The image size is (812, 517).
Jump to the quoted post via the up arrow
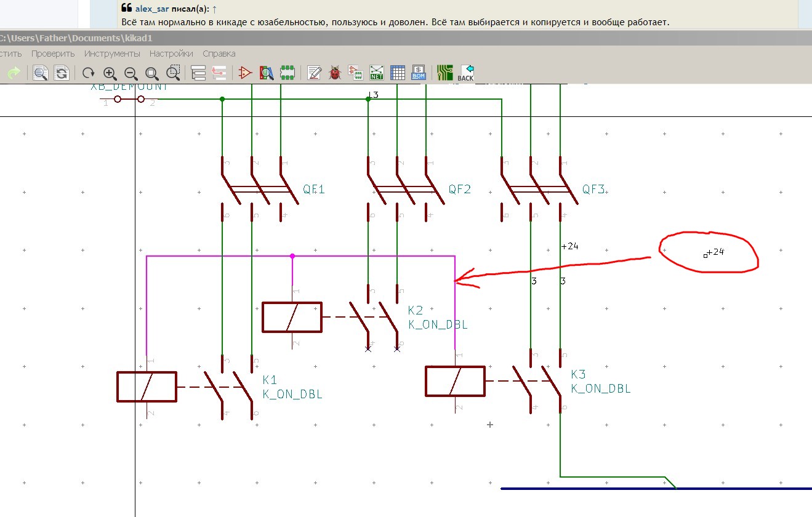click(214, 9)
